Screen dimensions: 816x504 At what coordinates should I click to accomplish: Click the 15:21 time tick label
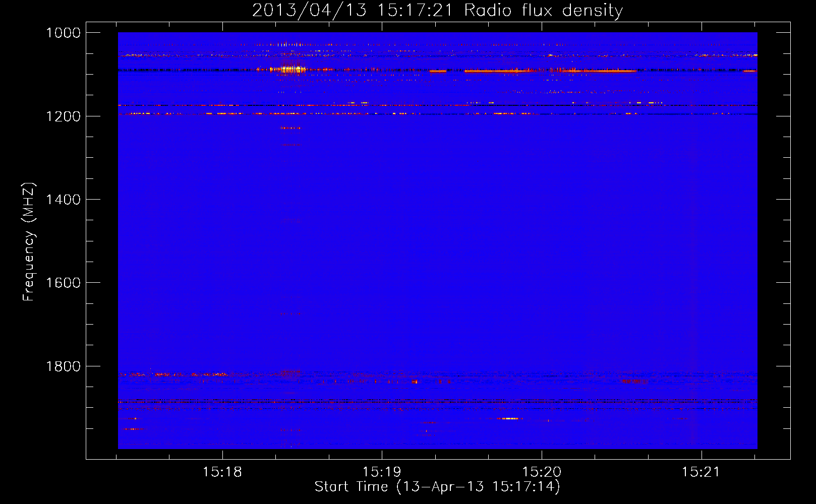701,472
